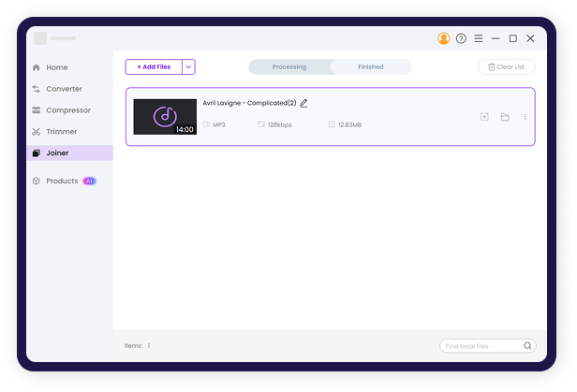This screenshot has width=577, height=392.
Task: Expand the Add Files dropdown arrow
Action: (188, 66)
